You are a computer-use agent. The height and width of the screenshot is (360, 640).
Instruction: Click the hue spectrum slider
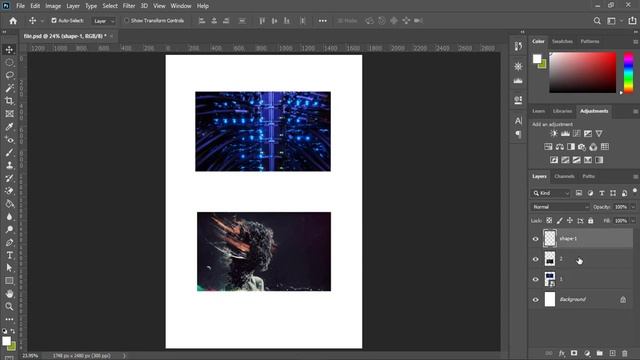point(629,72)
